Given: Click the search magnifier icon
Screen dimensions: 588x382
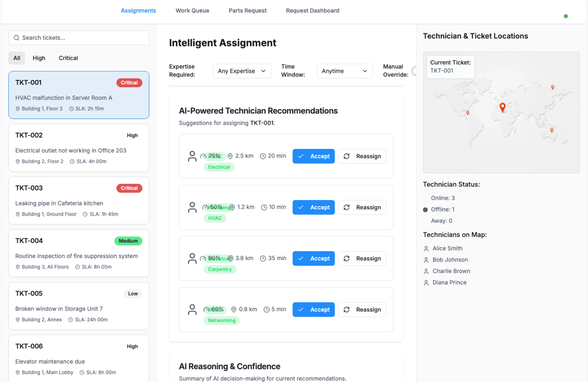Looking at the screenshot, I should (x=17, y=38).
